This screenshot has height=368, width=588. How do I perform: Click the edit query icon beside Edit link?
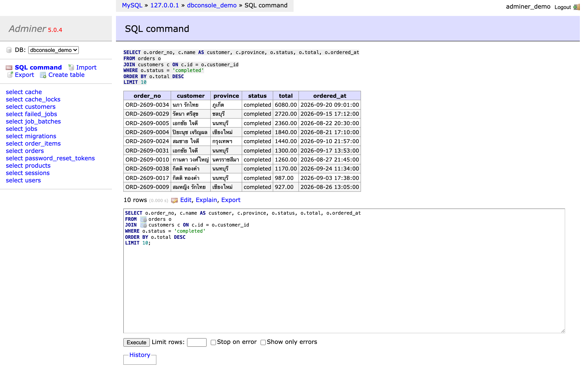coord(174,200)
